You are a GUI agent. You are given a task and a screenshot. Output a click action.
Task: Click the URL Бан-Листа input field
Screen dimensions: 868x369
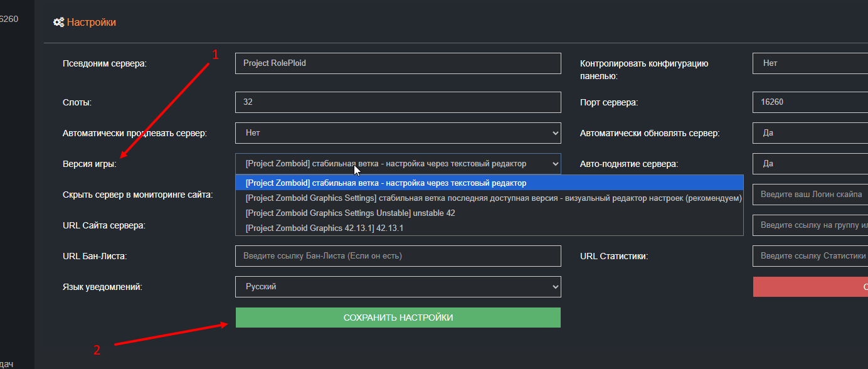pos(398,256)
